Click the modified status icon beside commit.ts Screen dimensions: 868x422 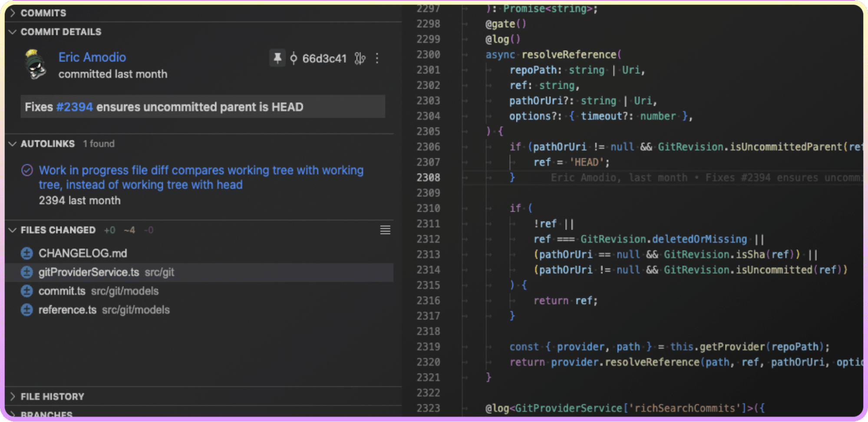click(26, 291)
